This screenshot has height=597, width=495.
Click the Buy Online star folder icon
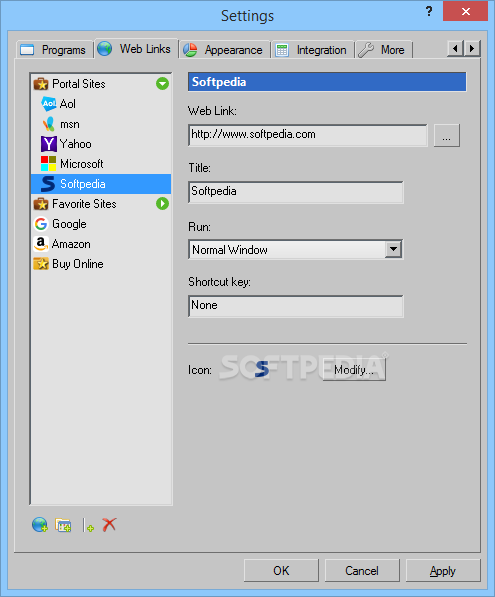click(x=41, y=264)
